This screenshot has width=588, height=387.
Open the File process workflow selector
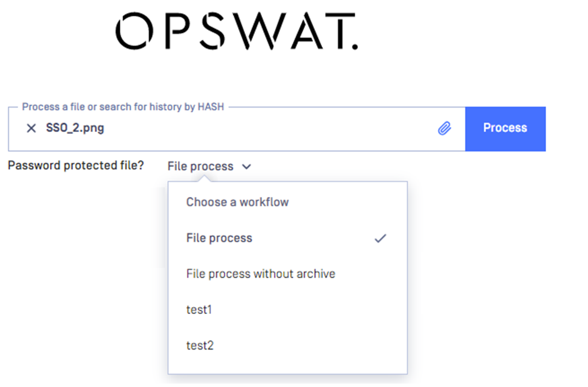pos(209,166)
